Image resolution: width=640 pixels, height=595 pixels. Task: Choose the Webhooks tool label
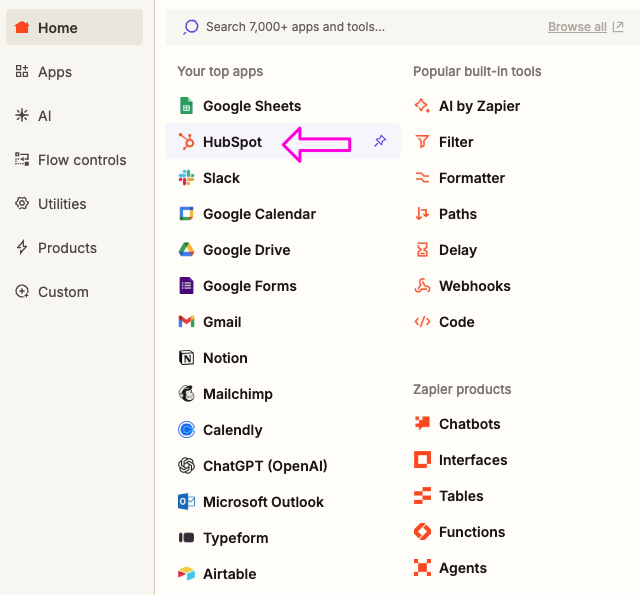point(475,286)
